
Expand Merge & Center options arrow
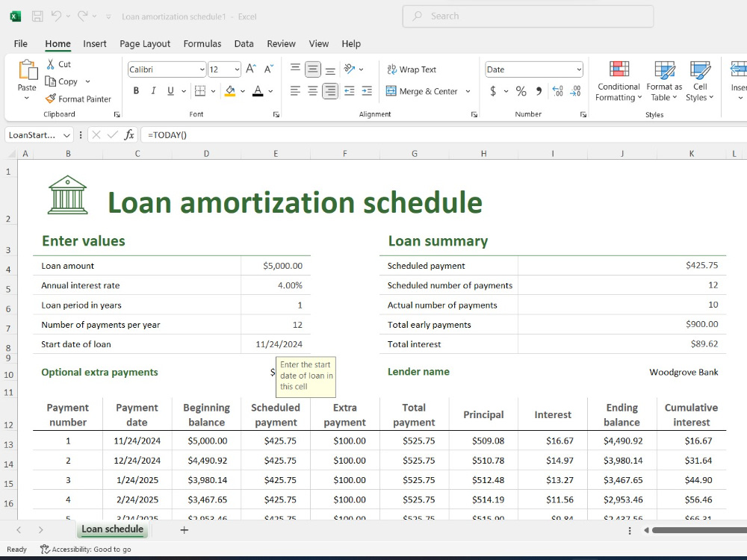coord(468,91)
